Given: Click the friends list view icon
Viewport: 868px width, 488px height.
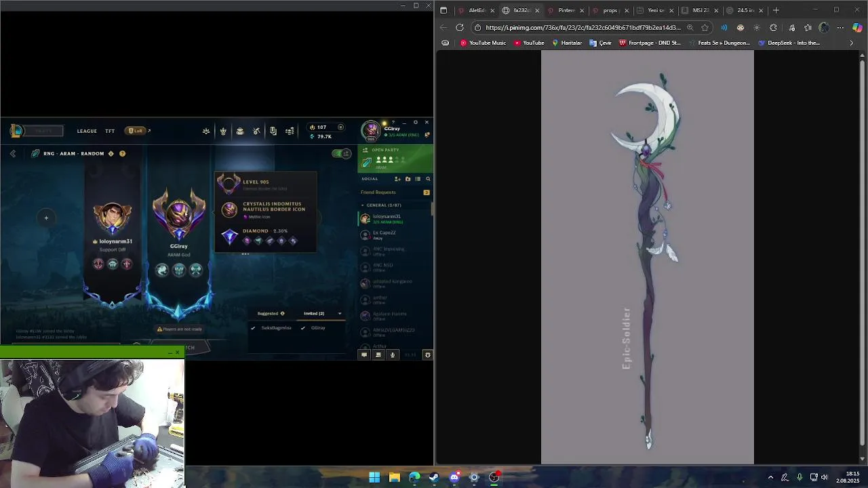Looking at the screenshot, I should pyautogui.click(x=418, y=179).
